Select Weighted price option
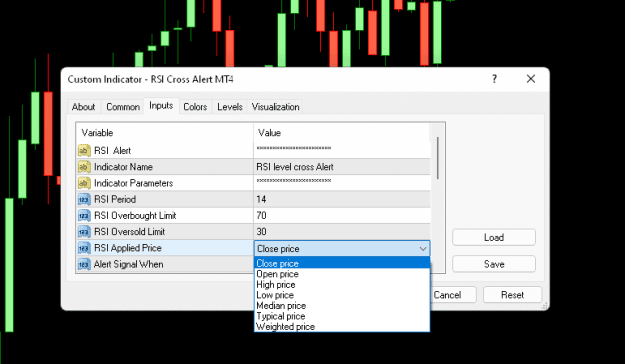This screenshot has height=364, width=625. pyautogui.click(x=342, y=327)
